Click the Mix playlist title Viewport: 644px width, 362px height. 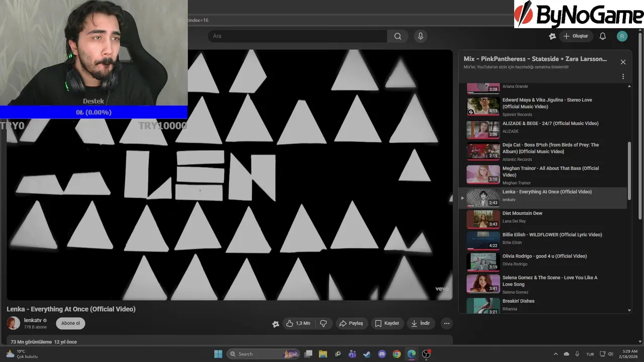point(535,59)
